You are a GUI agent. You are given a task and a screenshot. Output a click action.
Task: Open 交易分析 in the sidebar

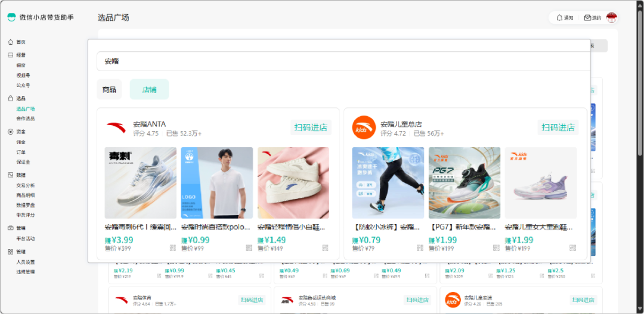coord(26,185)
